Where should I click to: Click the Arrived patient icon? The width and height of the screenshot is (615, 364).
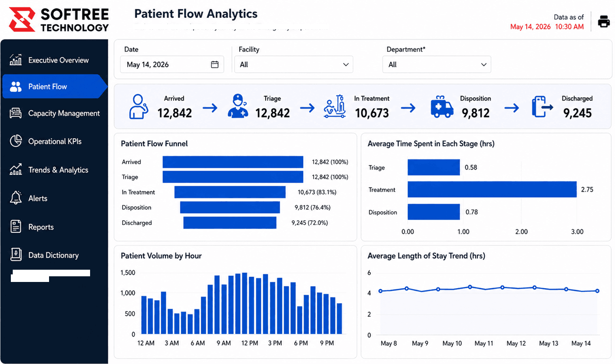pos(139,107)
